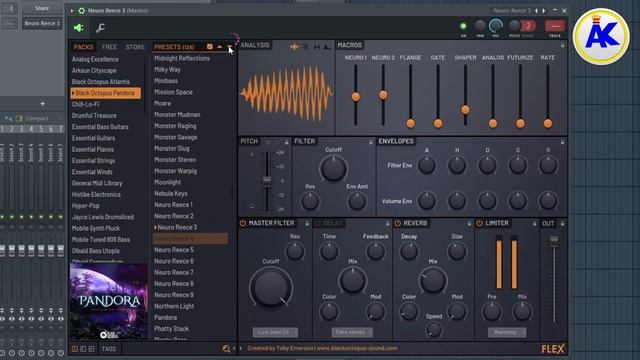The height and width of the screenshot is (360, 640).
Task: Select the second browser layout icon
Action: [83, 349]
